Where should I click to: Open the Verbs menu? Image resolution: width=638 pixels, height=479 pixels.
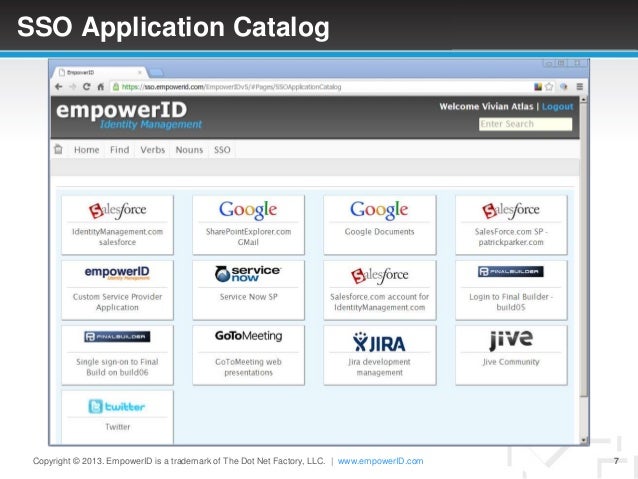[x=153, y=150]
